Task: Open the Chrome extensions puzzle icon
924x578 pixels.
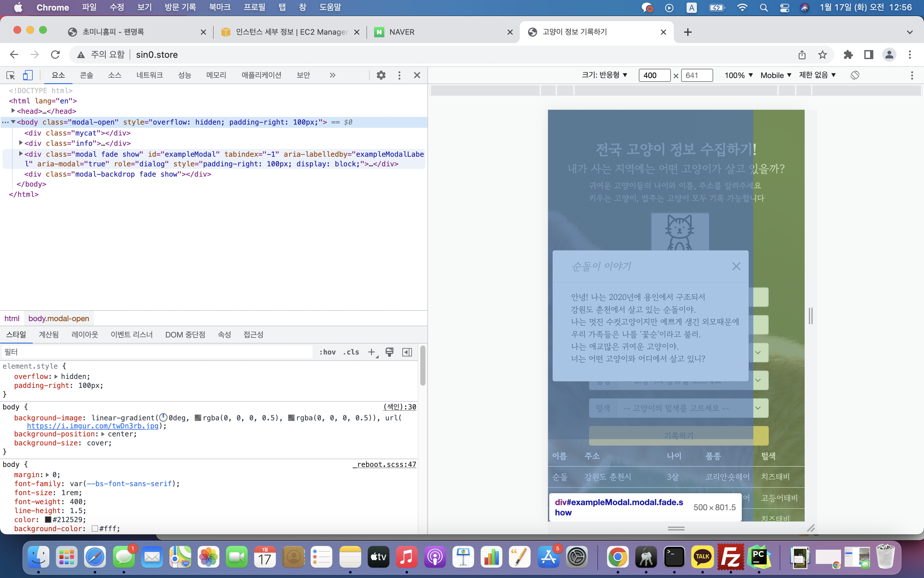Action: [x=848, y=55]
